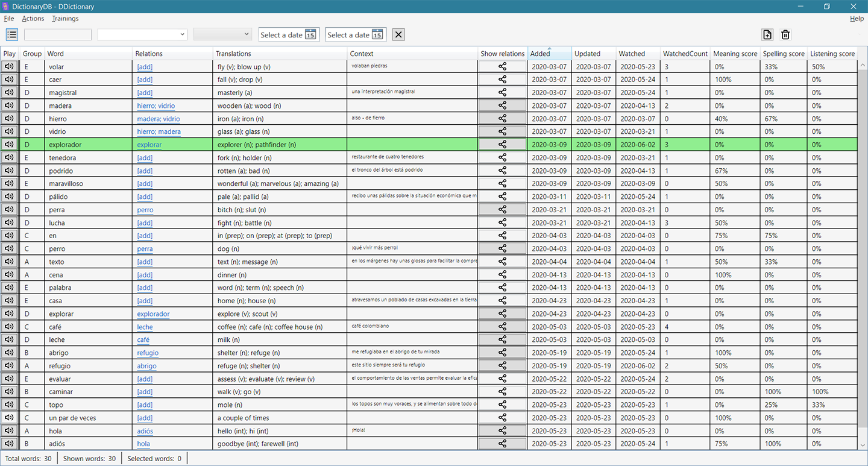The width and height of the screenshot is (868, 466).
Task: Clear filters with the X button
Action: pos(398,34)
